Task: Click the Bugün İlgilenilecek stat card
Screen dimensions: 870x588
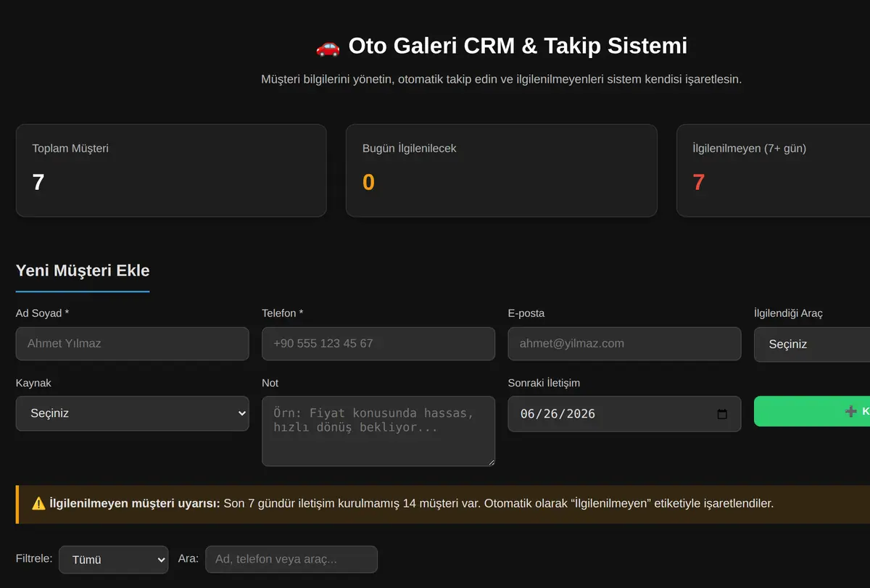Action: point(502,170)
